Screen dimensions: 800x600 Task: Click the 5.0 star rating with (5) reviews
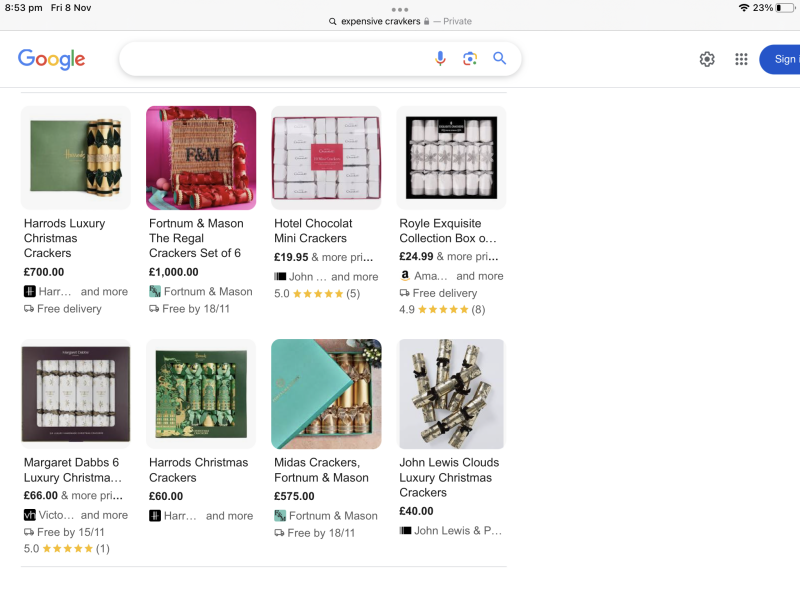317,293
